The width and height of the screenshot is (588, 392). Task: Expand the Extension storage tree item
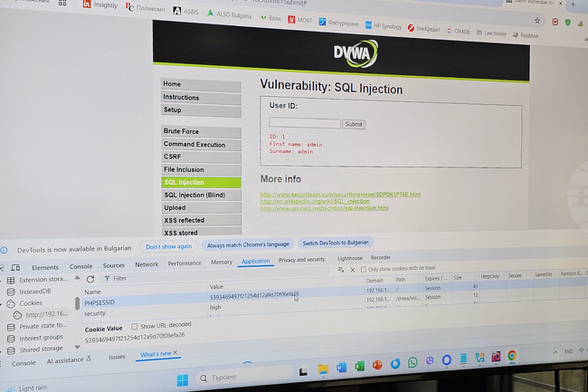click(x=3, y=280)
